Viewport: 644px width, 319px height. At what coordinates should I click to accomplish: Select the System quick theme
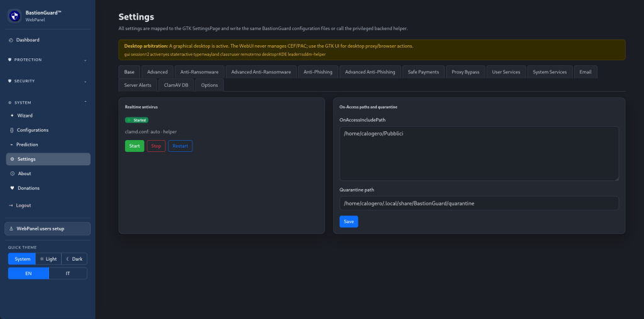click(22, 259)
